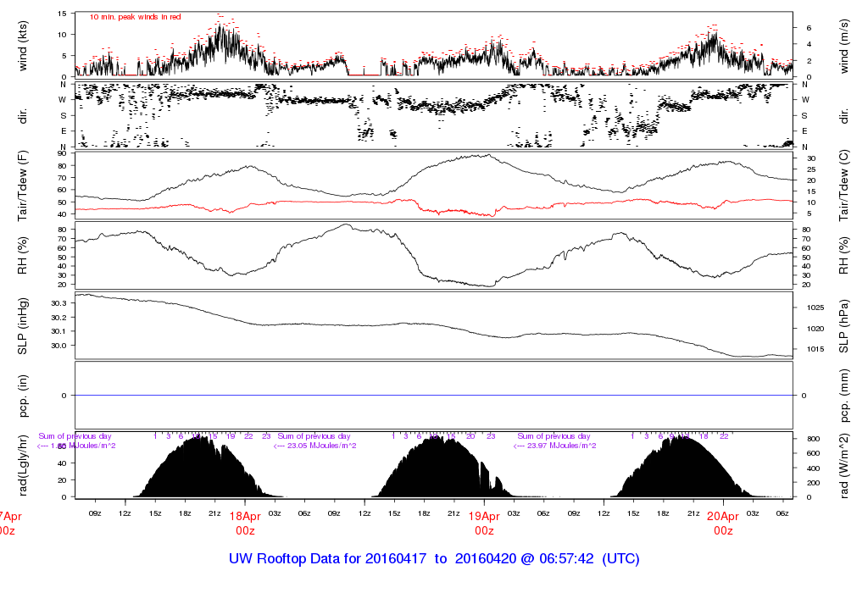Click the "wind (kts)" left axis label
This screenshot has width=868, height=593.
pyautogui.click(x=24, y=44)
